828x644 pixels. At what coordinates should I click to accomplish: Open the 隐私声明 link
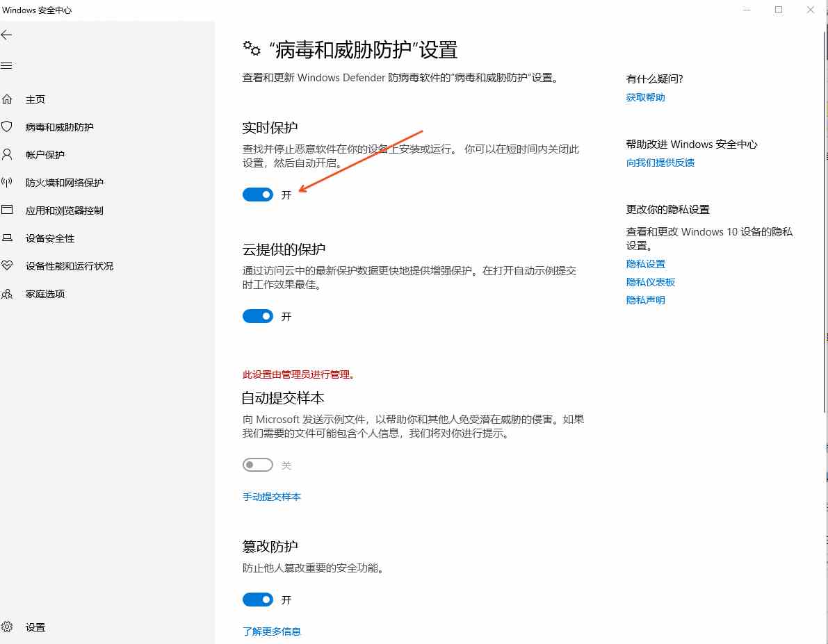(x=645, y=300)
